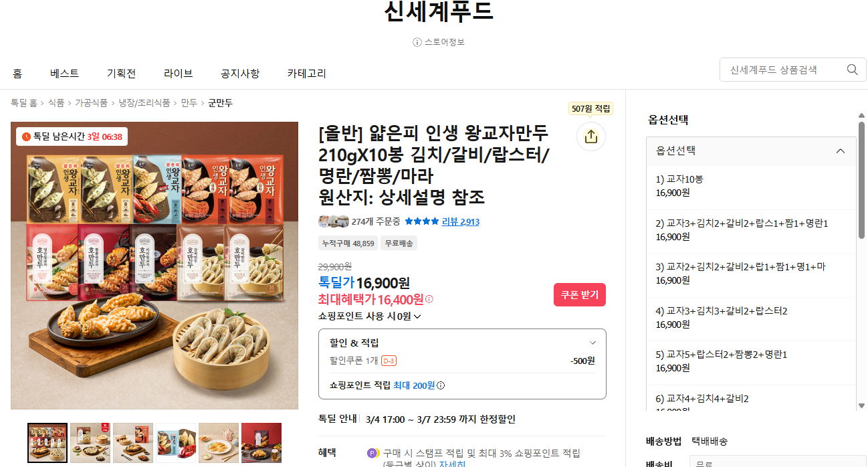
Task: Click the 신세계푸드 상품검색 search field
Action: point(781,70)
